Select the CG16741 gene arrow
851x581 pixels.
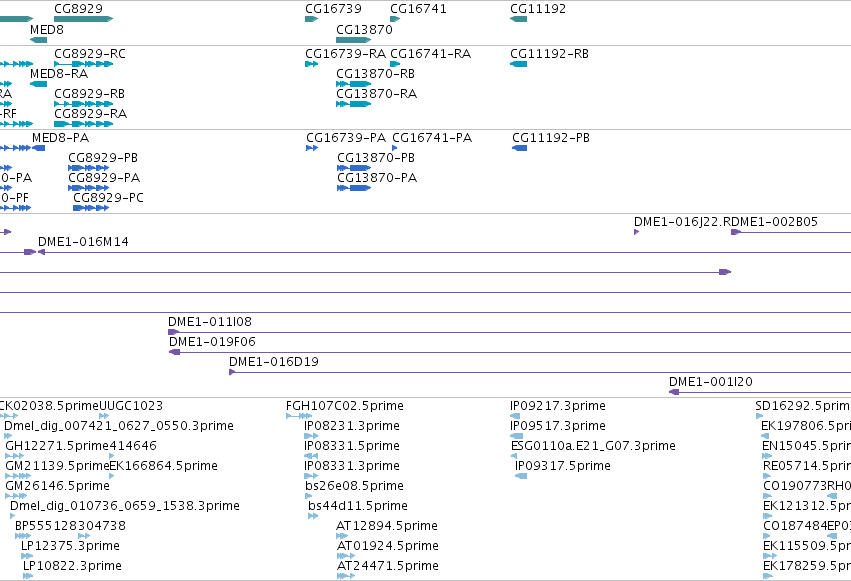[395, 19]
